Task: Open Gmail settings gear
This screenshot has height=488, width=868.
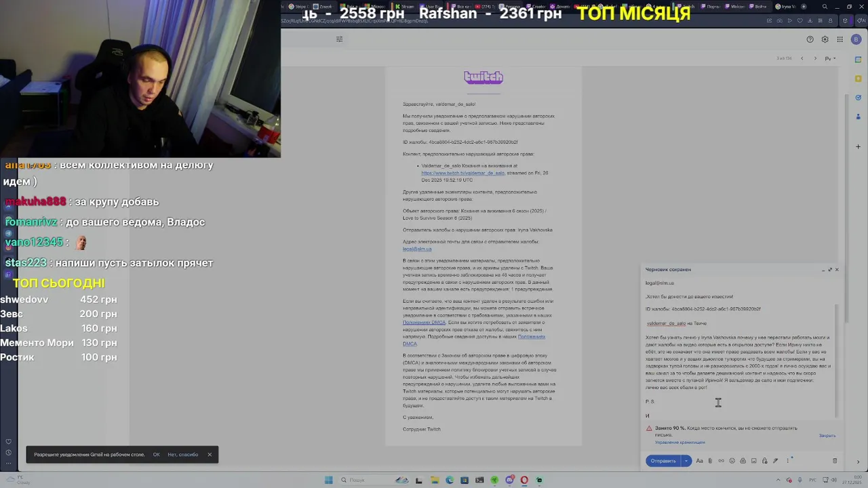Action: [825, 39]
